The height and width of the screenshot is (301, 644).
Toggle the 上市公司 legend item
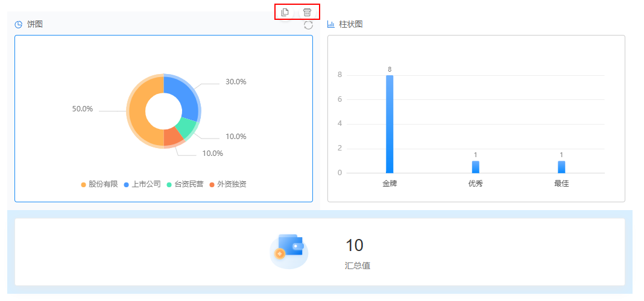[x=142, y=185]
